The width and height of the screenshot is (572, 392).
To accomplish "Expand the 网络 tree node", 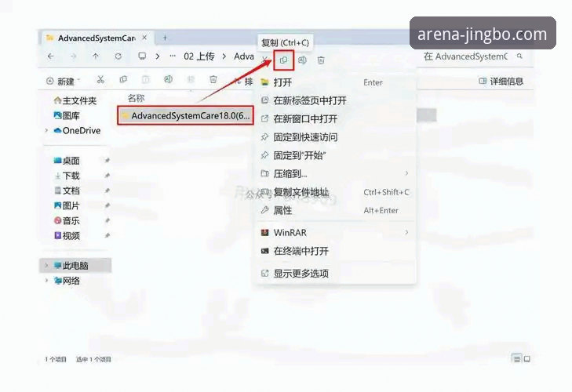I will click(46, 281).
